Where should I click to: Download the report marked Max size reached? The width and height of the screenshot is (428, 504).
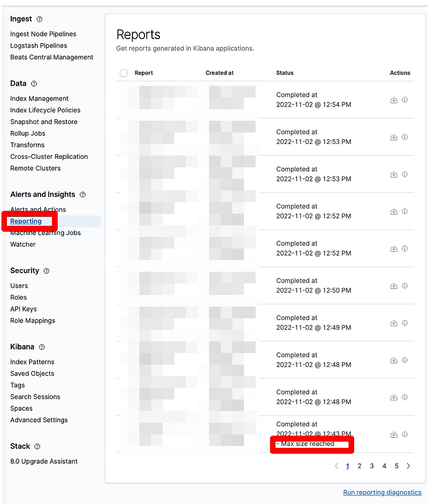(393, 434)
